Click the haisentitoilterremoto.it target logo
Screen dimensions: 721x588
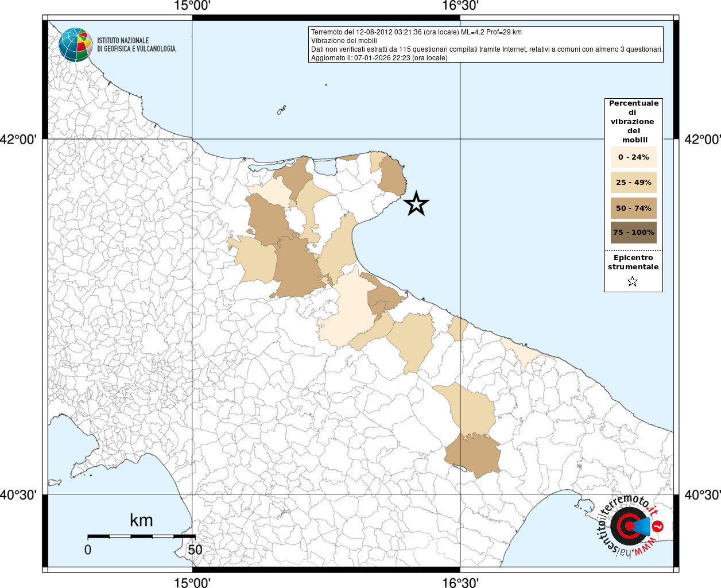tap(627, 526)
